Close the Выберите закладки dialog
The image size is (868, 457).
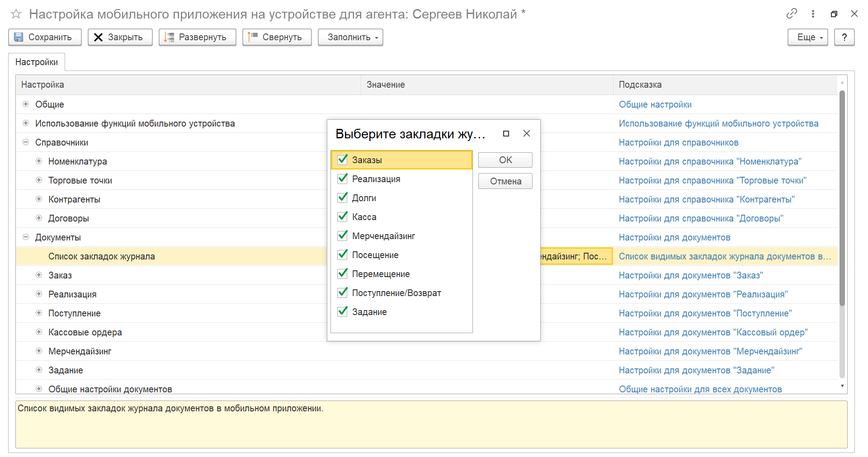click(x=527, y=133)
